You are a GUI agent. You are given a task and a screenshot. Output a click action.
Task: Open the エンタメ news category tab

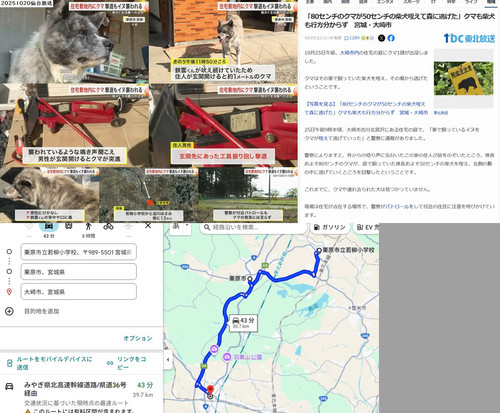(385, 2)
